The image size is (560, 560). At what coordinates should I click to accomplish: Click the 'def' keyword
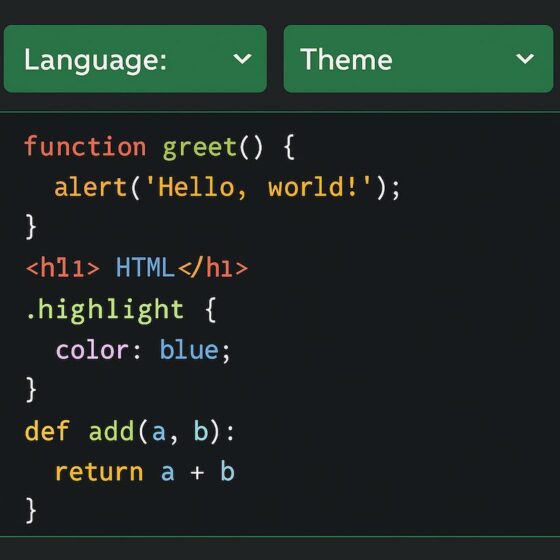click(x=47, y=430)
